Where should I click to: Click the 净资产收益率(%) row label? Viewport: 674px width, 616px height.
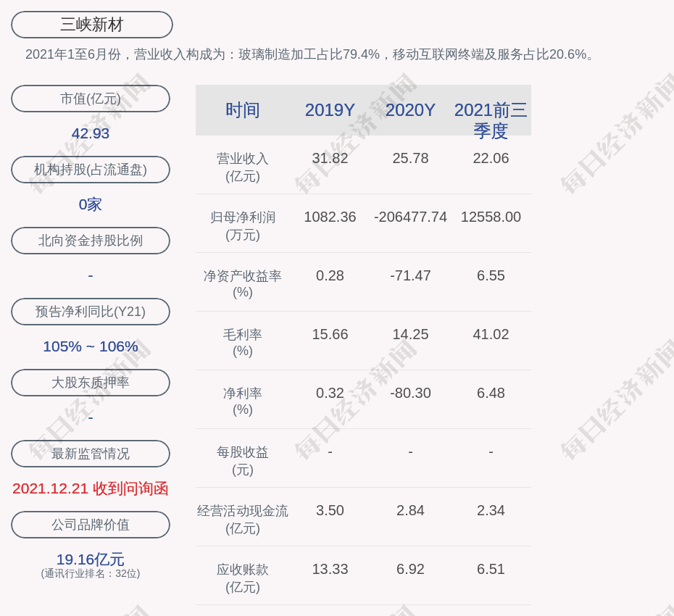pos(243,283)
